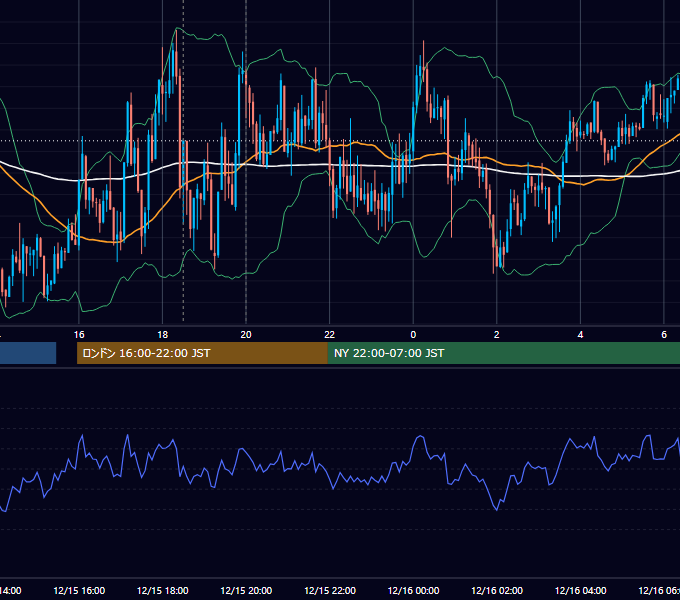Click the 12/16 04:00 date label
The height and width of the screenshot is (600, 680).
tap(581, 591)
